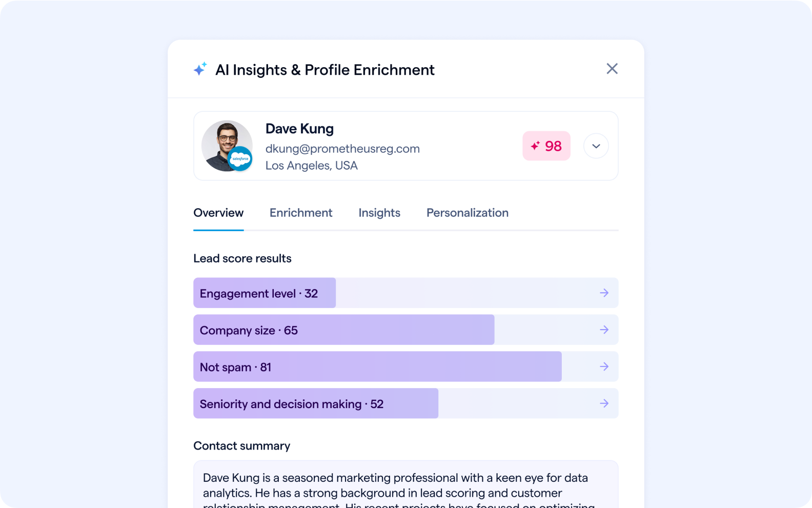Click the Not spam row arrow

point(604,367)
